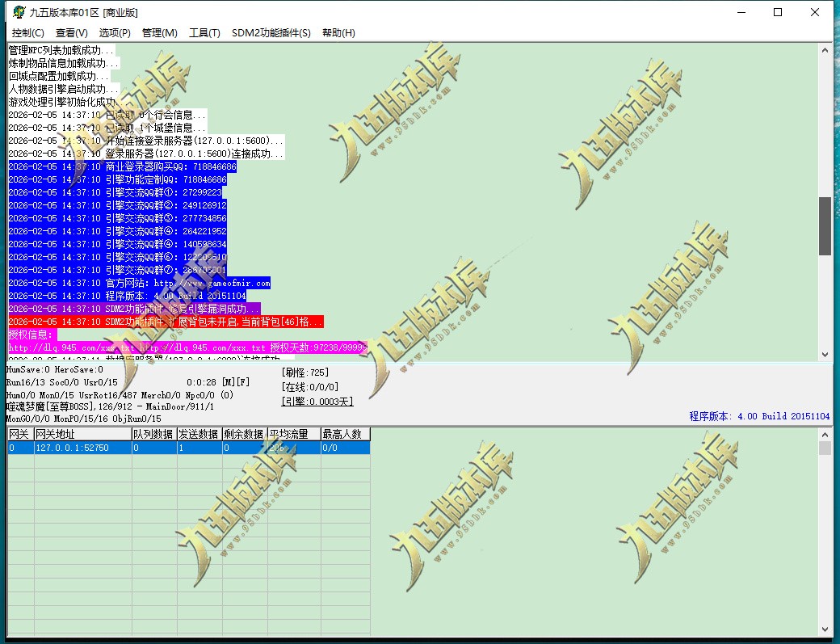Minimize the 九五版本库01区 window
The width and height of the screenshot is (840, 644).
741,12
